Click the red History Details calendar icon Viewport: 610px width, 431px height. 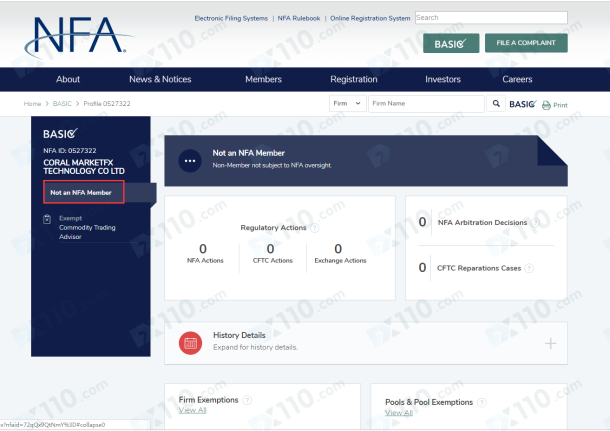pos(190,343)
